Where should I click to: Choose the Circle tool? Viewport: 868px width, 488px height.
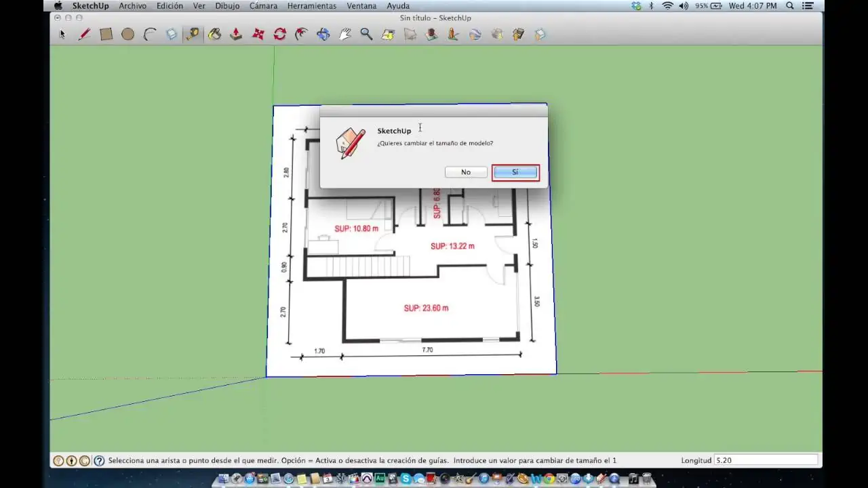click(127, 34)
